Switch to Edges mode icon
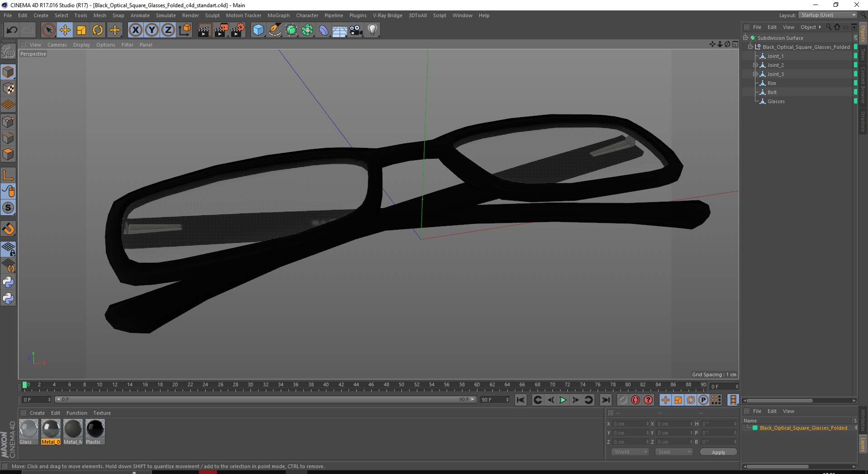 [x=8, y=138]
